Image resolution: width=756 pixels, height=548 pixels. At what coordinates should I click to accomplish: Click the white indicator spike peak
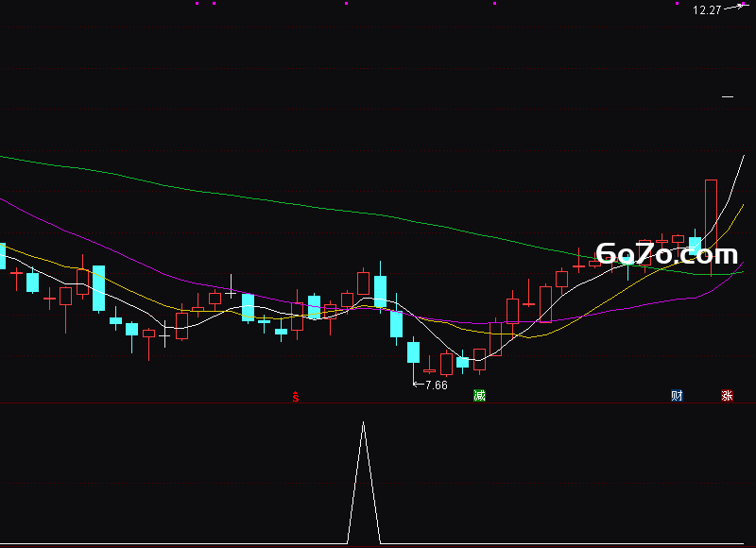pos(364,423)
